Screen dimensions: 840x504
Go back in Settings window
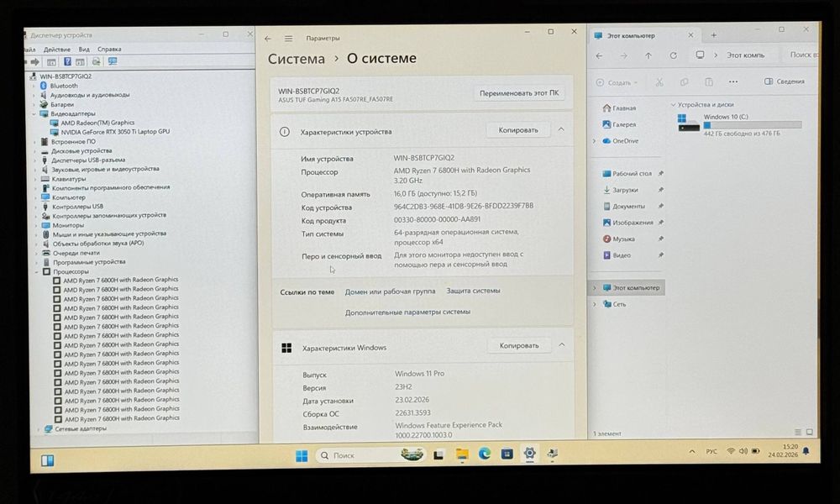268,39
